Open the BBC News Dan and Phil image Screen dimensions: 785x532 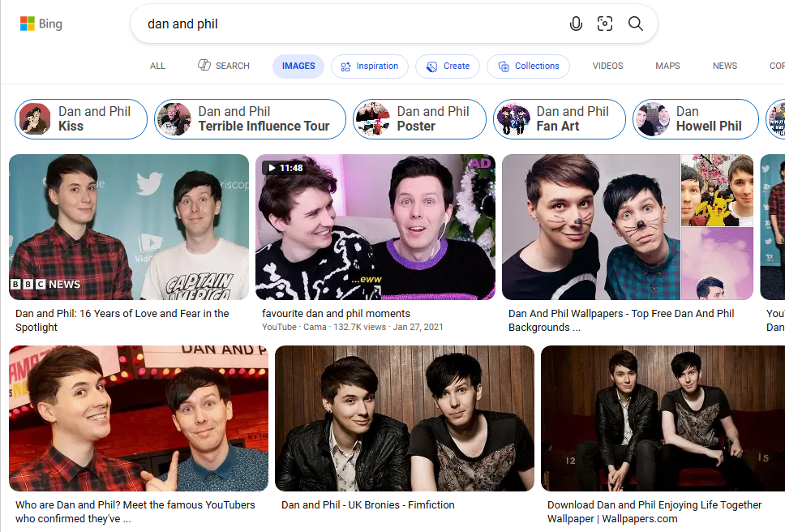129,227
